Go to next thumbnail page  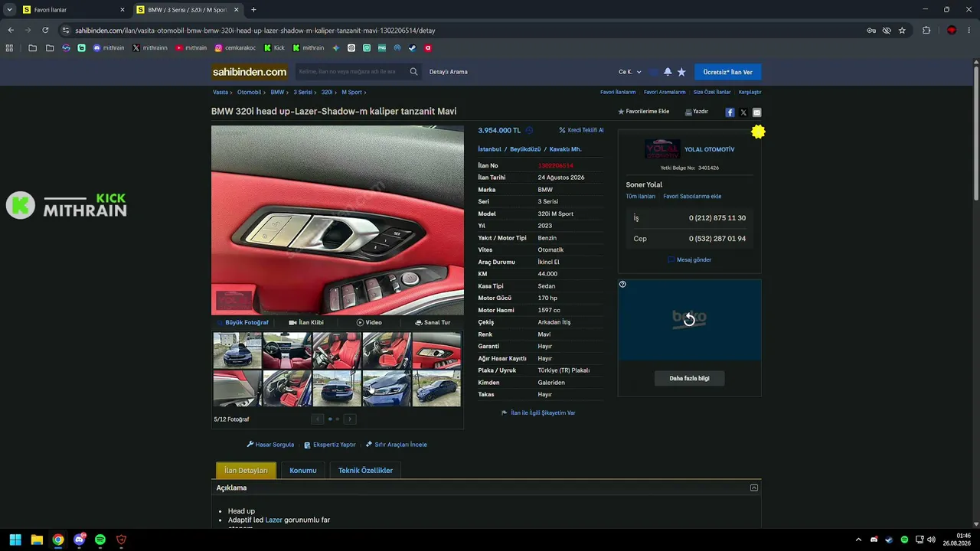pos(350,419)
